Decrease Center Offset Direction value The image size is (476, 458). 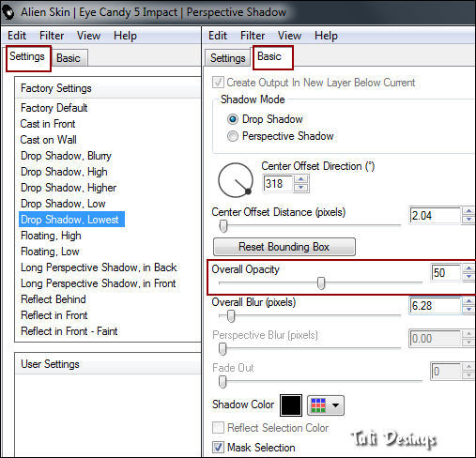(301, 188)
